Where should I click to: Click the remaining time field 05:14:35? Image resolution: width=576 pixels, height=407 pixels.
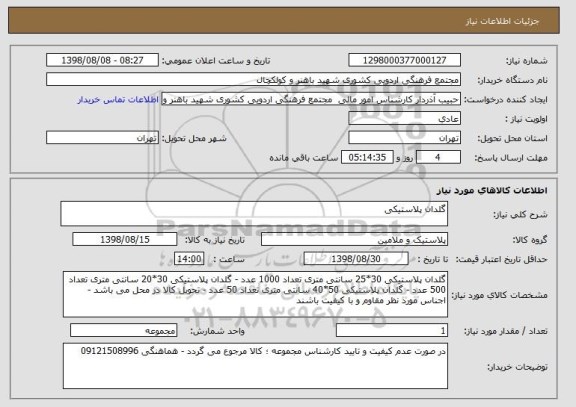[367, 157]
